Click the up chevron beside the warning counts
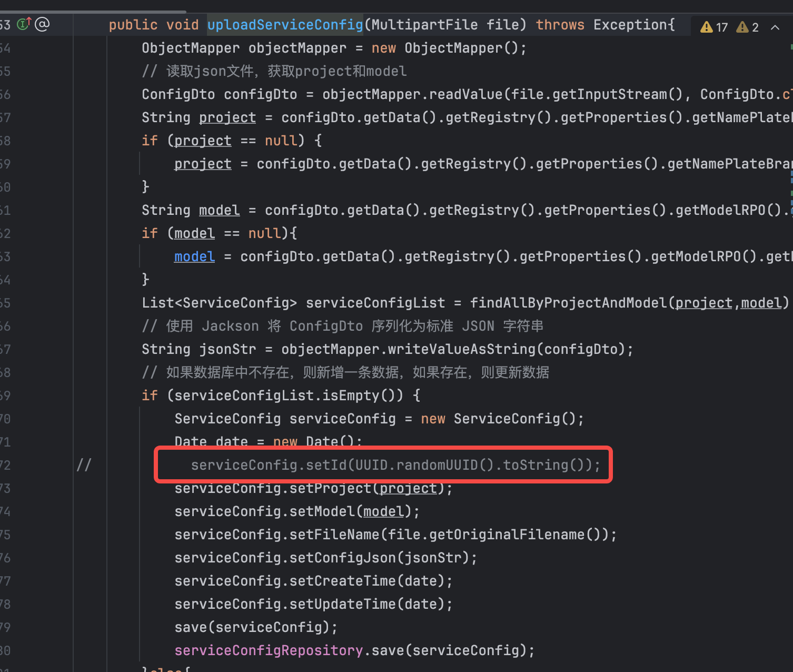793x672 pixels. tap(775, 27)
